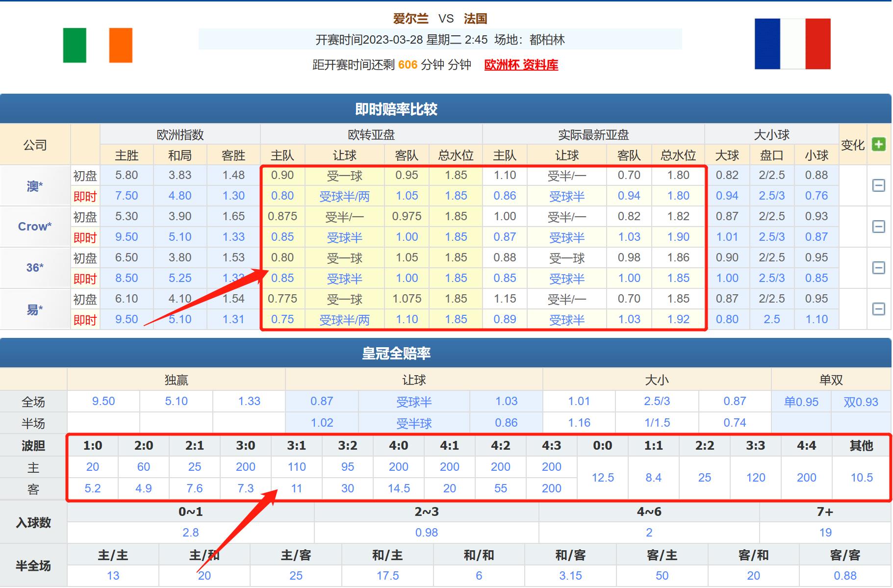
Task: Open the 欧洲杯 资料库 link
Action: point(521,64)
